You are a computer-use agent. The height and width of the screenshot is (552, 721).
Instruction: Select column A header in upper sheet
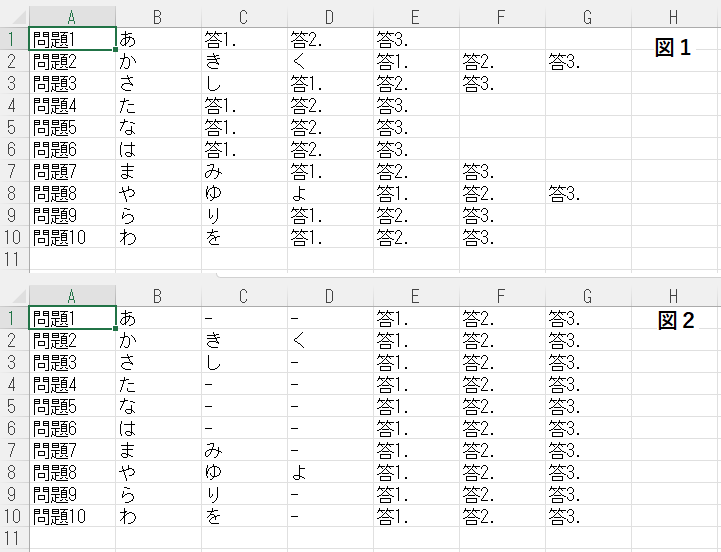tap(72, 17)
